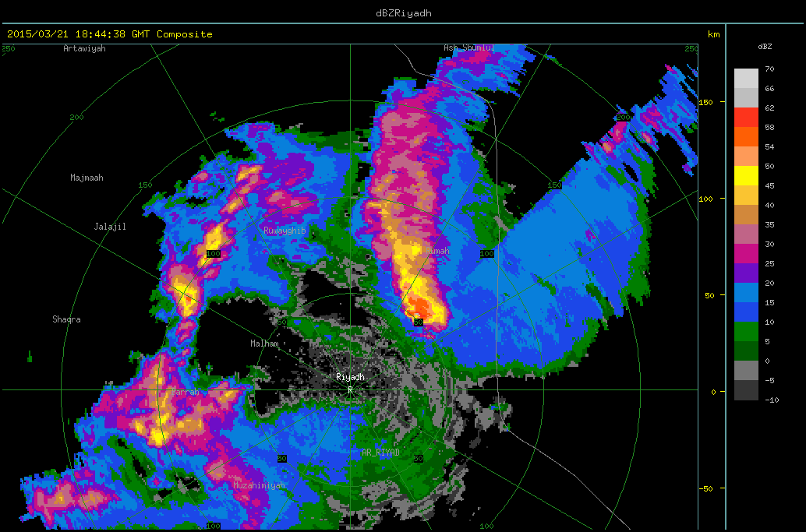Click the light orange 50–54 dBZ legend swatch

coord(746,156)
